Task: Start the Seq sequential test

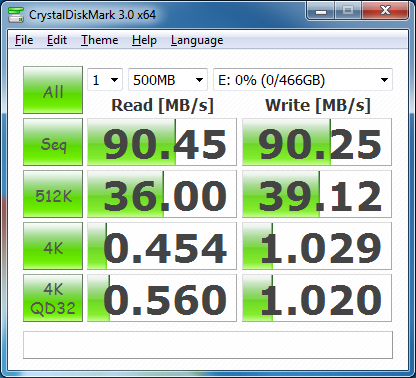Action: [x=53, y=142]
